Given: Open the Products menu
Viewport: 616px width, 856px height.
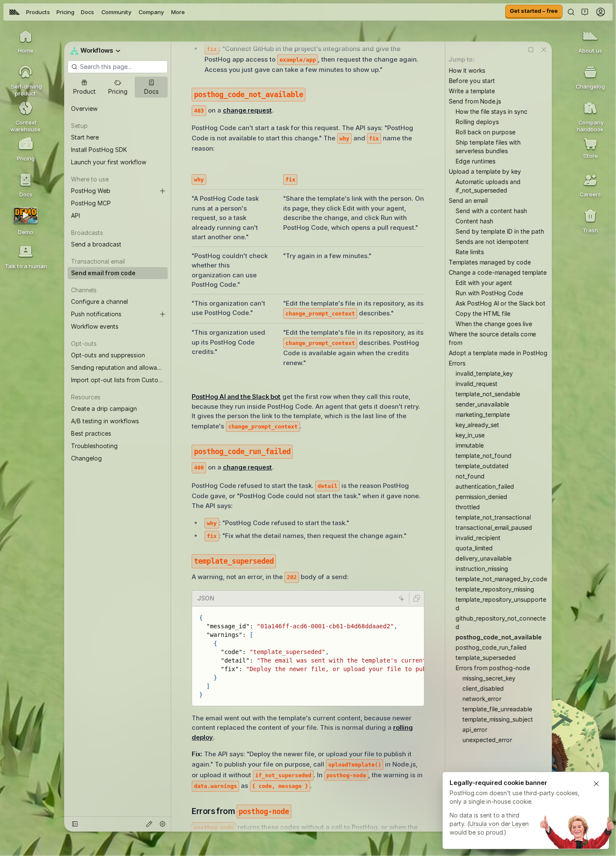Looking at the screenshot, I should pyautogui.click(x=38, y=12).
